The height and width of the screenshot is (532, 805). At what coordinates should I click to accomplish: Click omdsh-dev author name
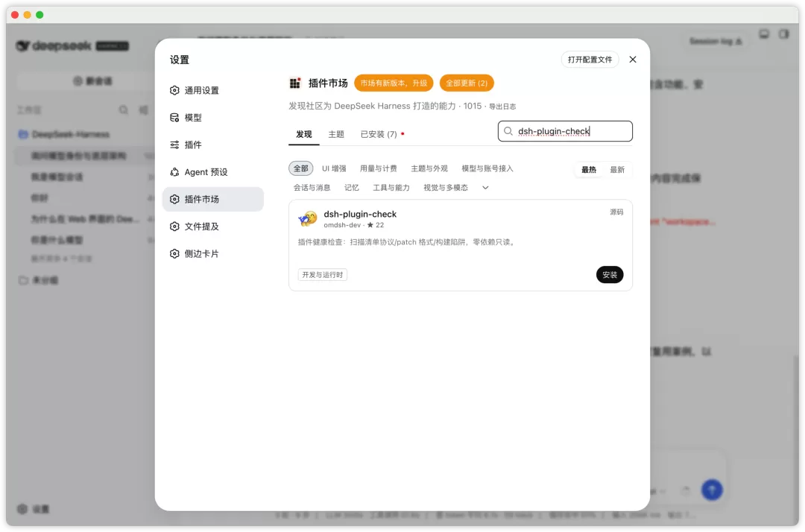pyautogui.click(x=342, y=225)
